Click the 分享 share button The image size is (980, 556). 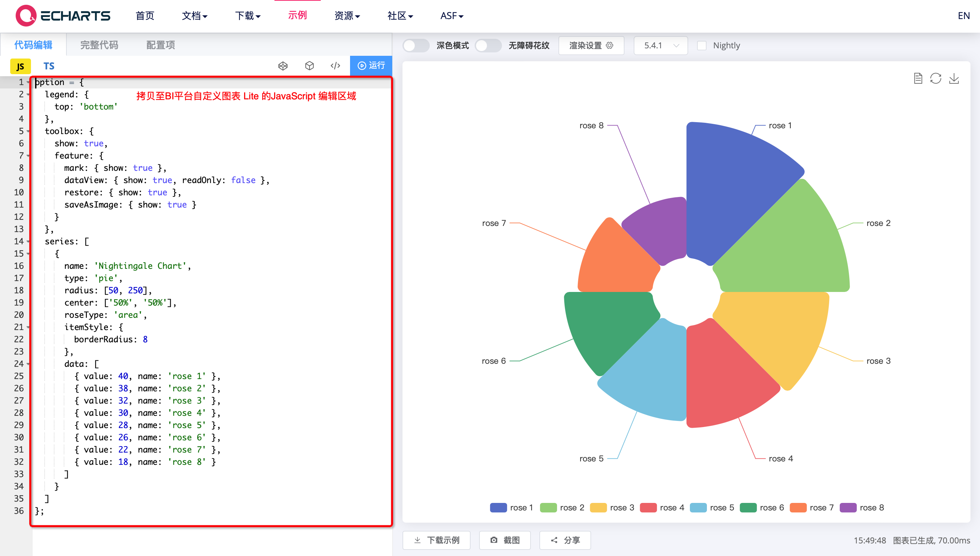click(565, 540)
